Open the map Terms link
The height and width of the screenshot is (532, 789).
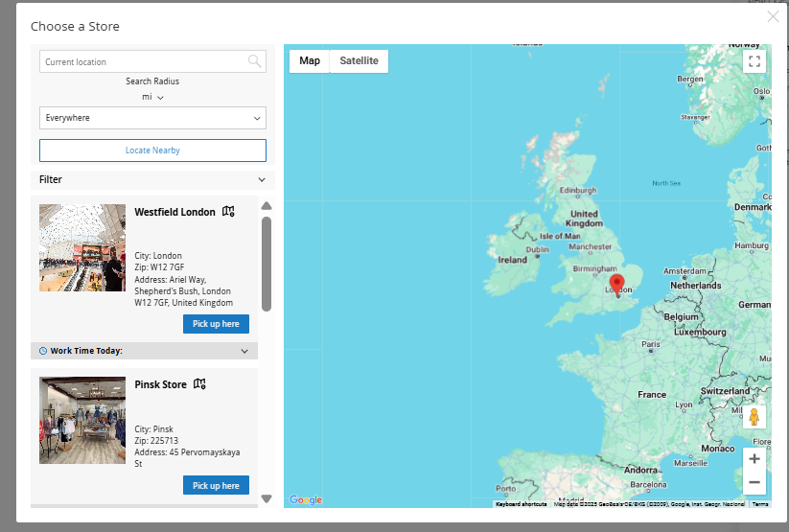coord(760,504)
